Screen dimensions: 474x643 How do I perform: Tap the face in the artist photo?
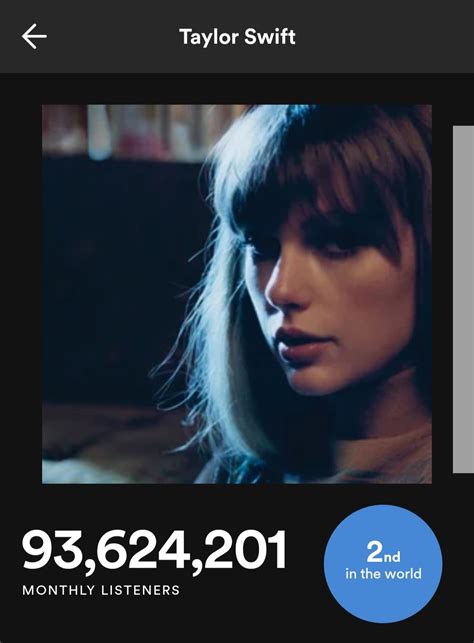click(x=328, y=295)
